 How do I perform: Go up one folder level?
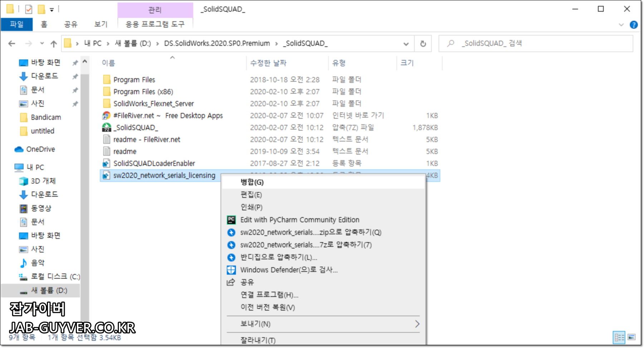click(54, 44)
